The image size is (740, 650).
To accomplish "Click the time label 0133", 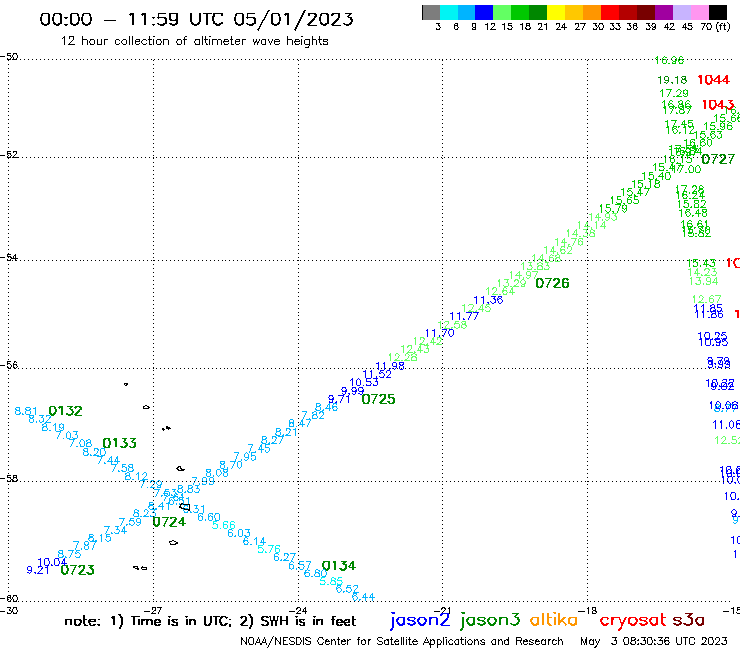I will [119, 443].
